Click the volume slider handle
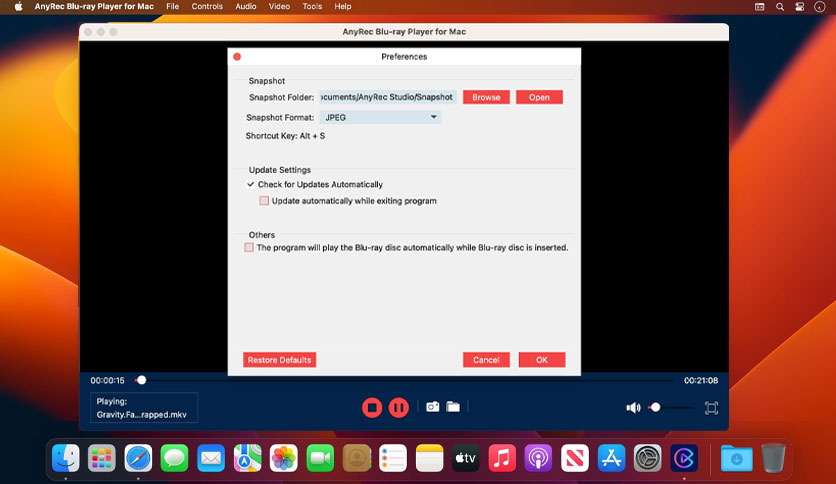Screen dimensions: 836x484 [655, 407]
